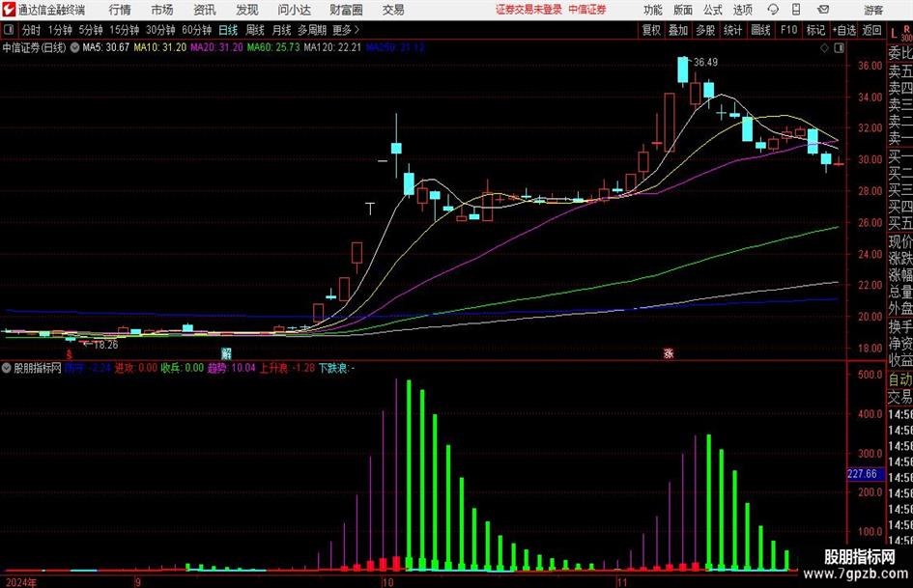The image size is (913, 588).
Task: Click the L label in right panel header
Action: pyautogui.click(x=894, y=34)
